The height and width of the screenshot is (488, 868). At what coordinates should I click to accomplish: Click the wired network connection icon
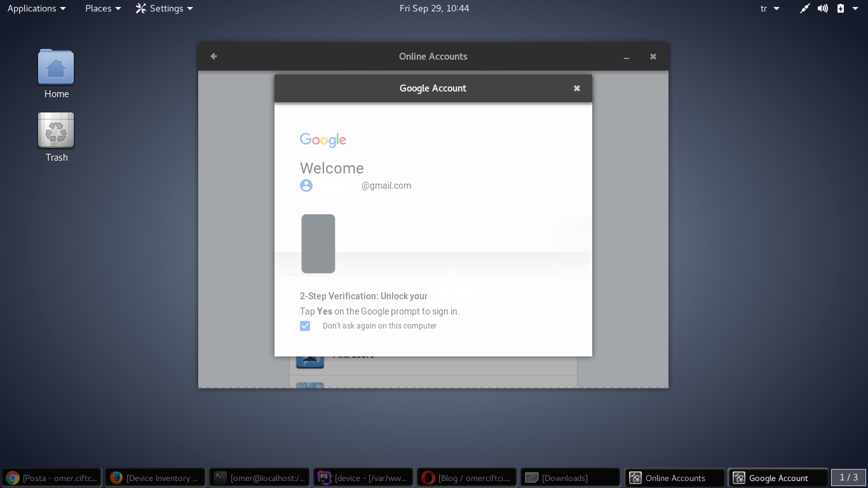(804, 8)
